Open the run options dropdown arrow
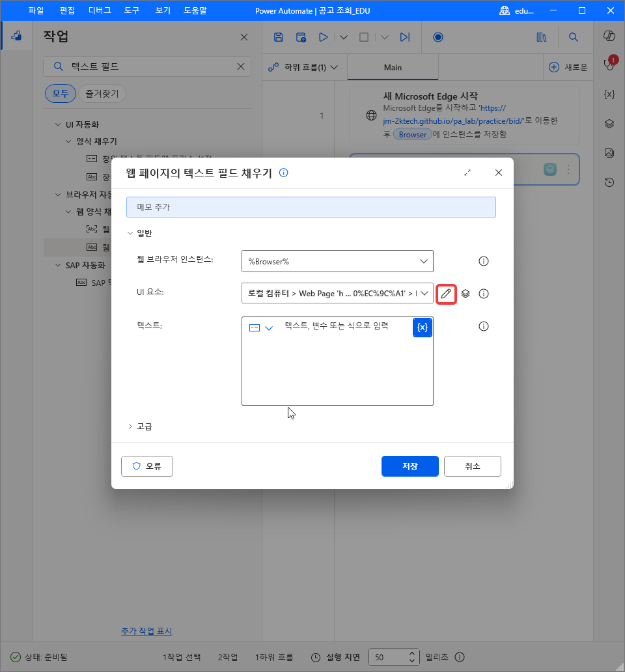The image size is (625, 672). 344,37
